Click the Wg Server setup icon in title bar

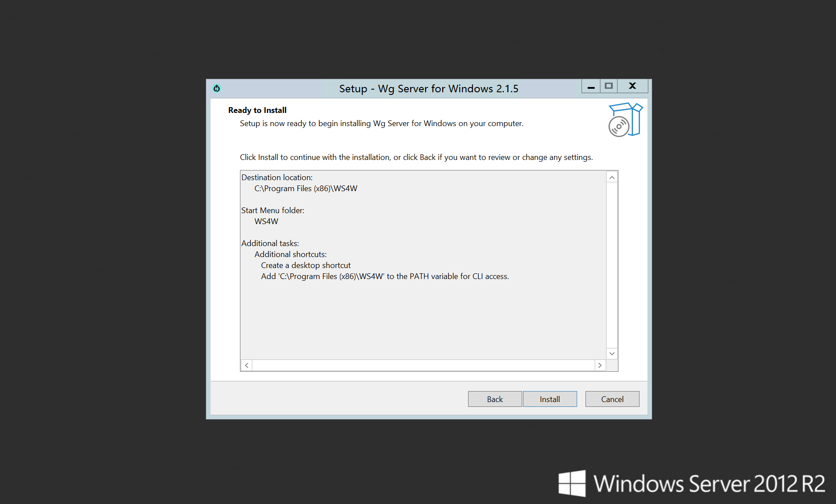tap(217, 88)
